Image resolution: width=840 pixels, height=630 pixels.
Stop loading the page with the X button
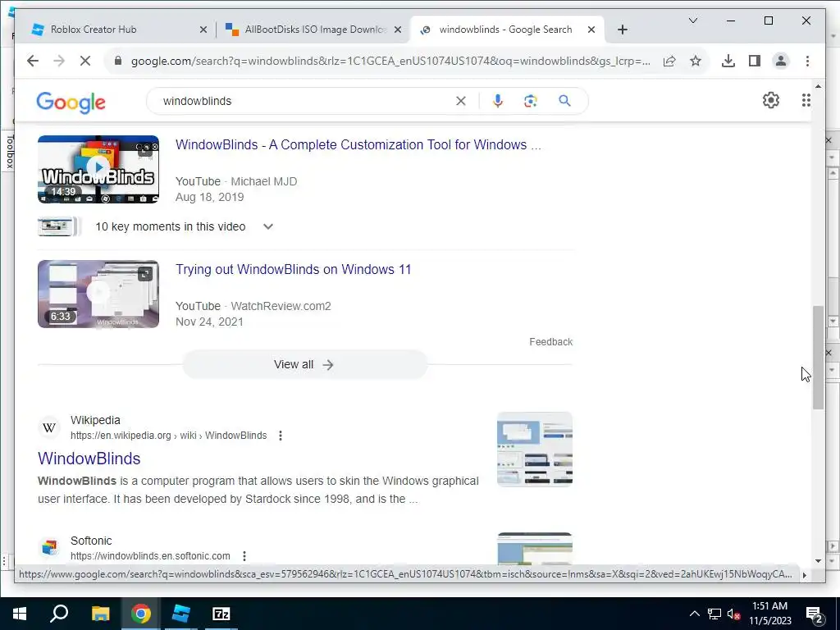click(85, 61)
